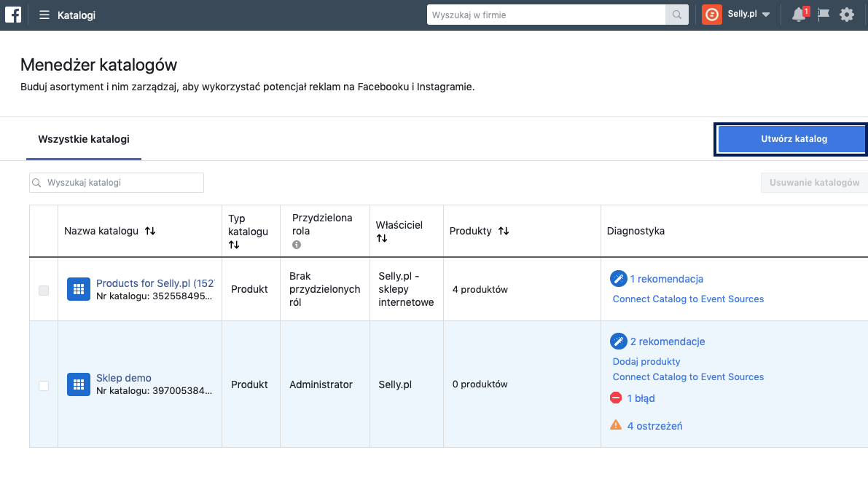This screenshot has width=868, height=501.
Task: Select the Wszystkie katalogi tab
Action: [84, 138]
